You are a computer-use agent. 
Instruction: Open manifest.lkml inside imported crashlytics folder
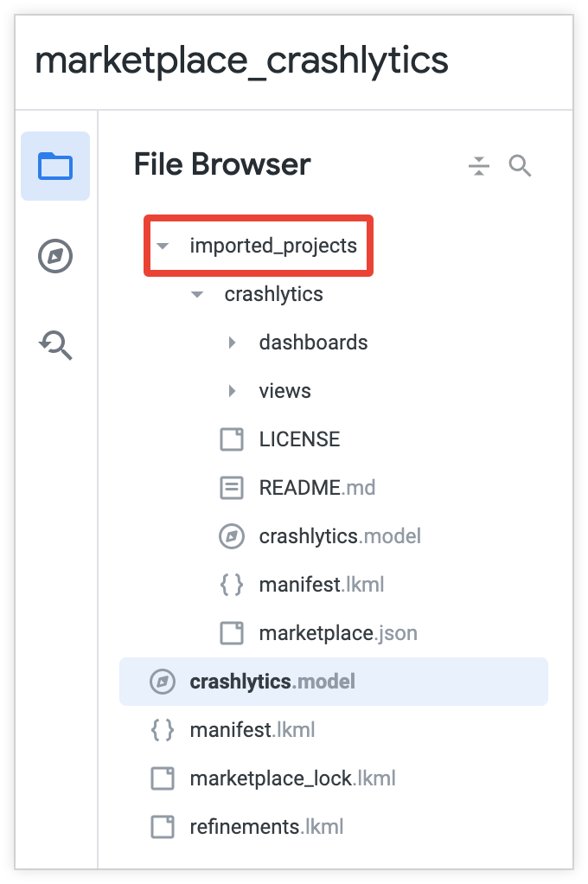click(x=322, y=585)
